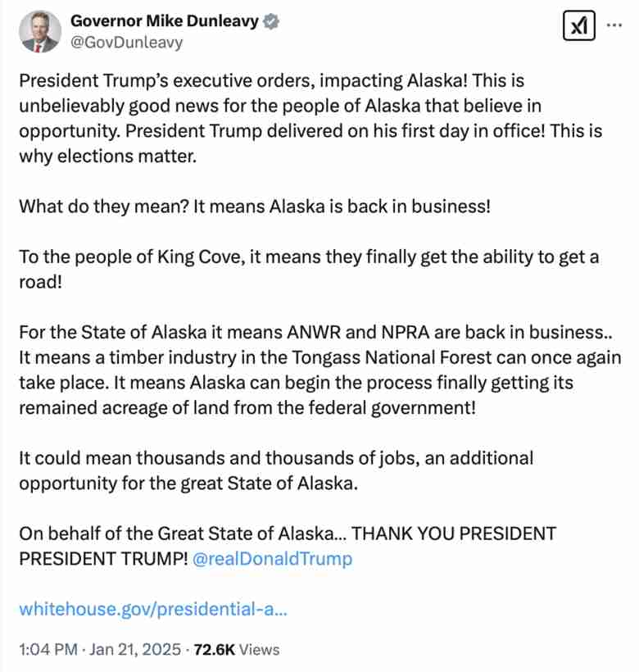639x672 pixels.
Task: Click the 'remained acreage of land' sentence
Action: (246, 407)
